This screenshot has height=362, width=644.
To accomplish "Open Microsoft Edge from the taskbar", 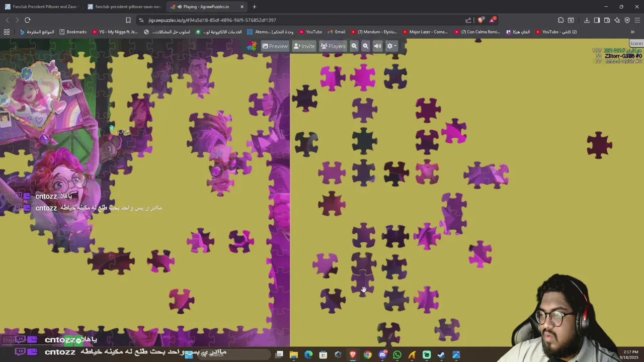I will coord(308,354).
